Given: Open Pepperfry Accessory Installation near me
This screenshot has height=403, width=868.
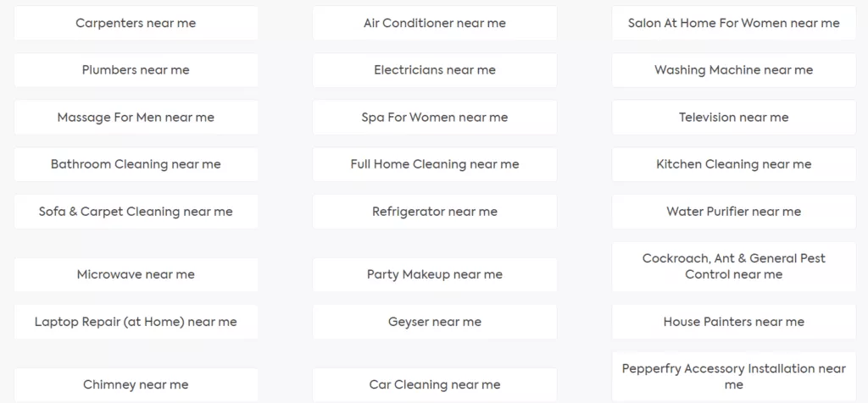Looking at the screenshot, I should (733, 377).
